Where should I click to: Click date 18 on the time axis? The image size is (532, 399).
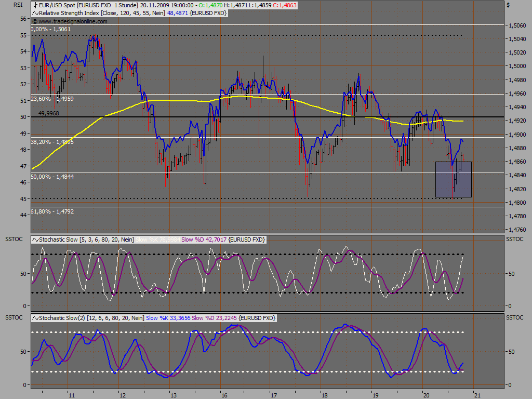point(325,395)
